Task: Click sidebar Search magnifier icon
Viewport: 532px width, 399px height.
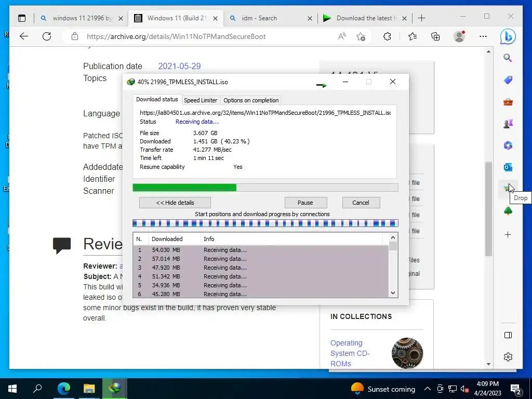Action: tap(508, 58)
